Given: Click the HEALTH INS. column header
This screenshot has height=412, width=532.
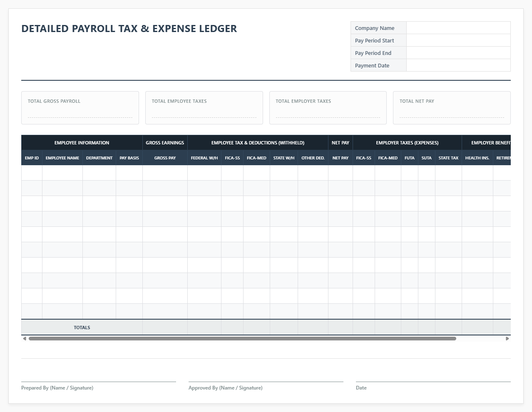Looking at the screenshot, I should tap(477, 158).
